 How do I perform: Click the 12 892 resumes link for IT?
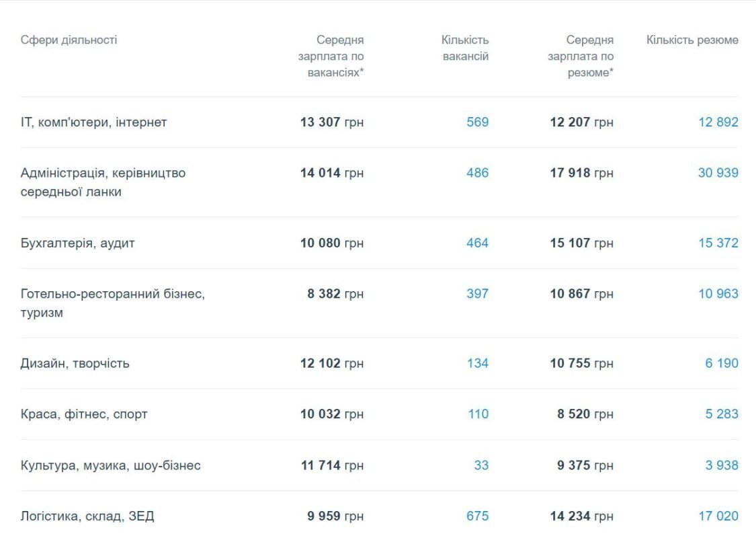[718, 122]
